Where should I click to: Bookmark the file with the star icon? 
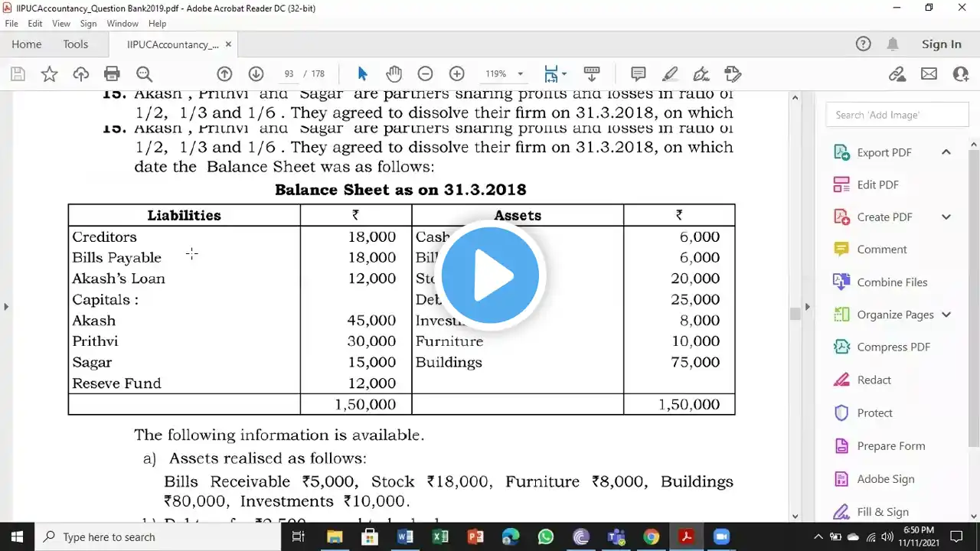coord(49,74)
